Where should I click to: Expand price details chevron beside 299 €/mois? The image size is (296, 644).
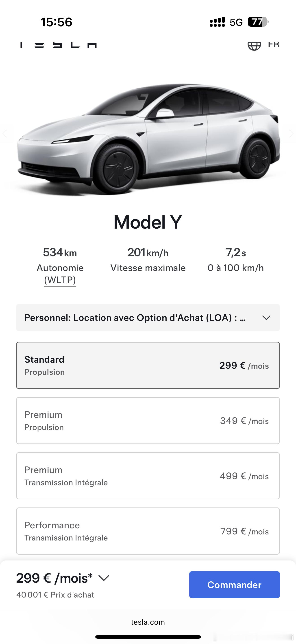pyautogui.click(x=104, y=578)
